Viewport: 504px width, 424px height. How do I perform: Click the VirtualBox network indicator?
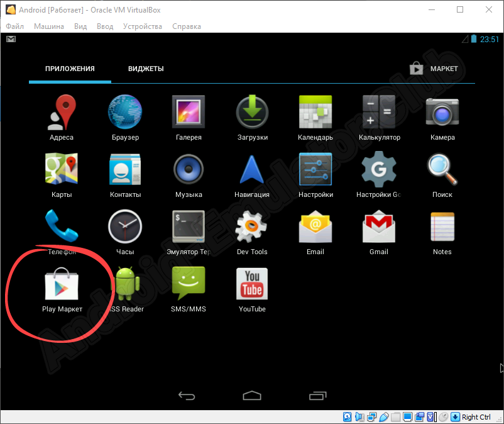(371, 417)
